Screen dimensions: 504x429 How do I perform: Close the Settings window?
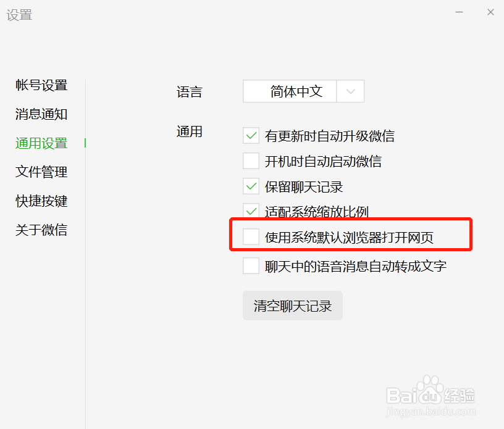click(x=490, y=12)
